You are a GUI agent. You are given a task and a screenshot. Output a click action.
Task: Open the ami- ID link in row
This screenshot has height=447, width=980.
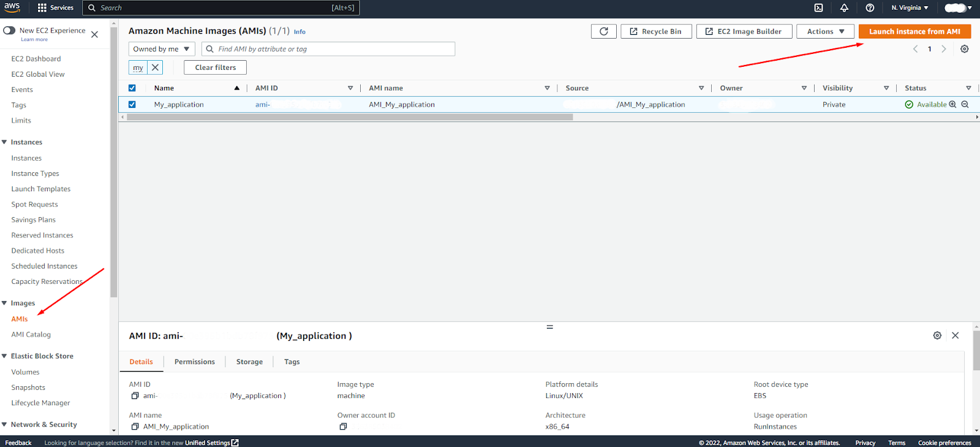point(263,104)
